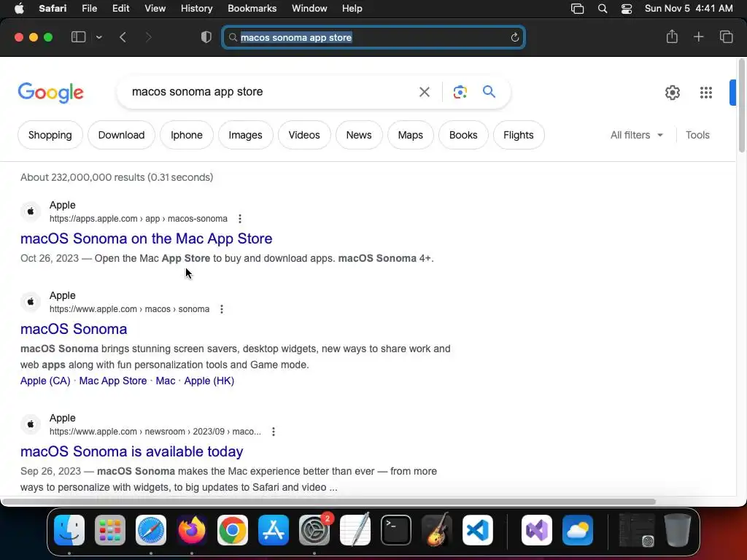Launch Google Chrome from the Dock
The height and width of the screenshot is (560, 747).
coord(233,529)
